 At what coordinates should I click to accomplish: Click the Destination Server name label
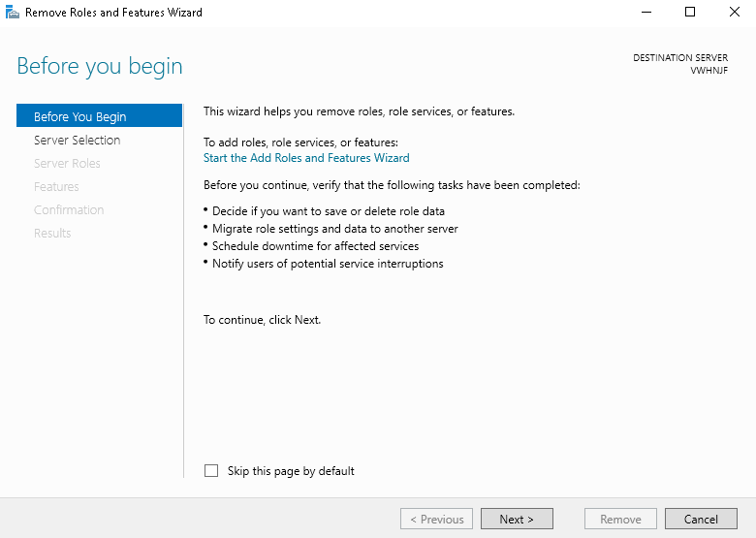tap(709, 70)
